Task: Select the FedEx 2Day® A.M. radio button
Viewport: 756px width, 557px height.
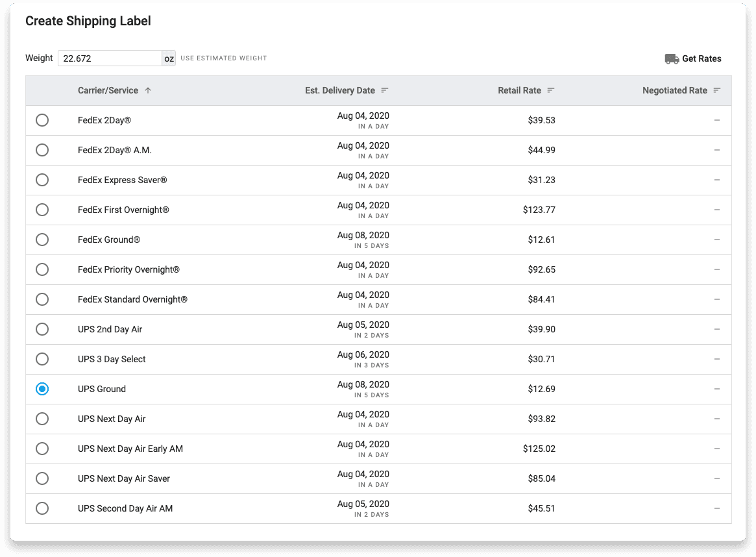Action: [42, 150]
